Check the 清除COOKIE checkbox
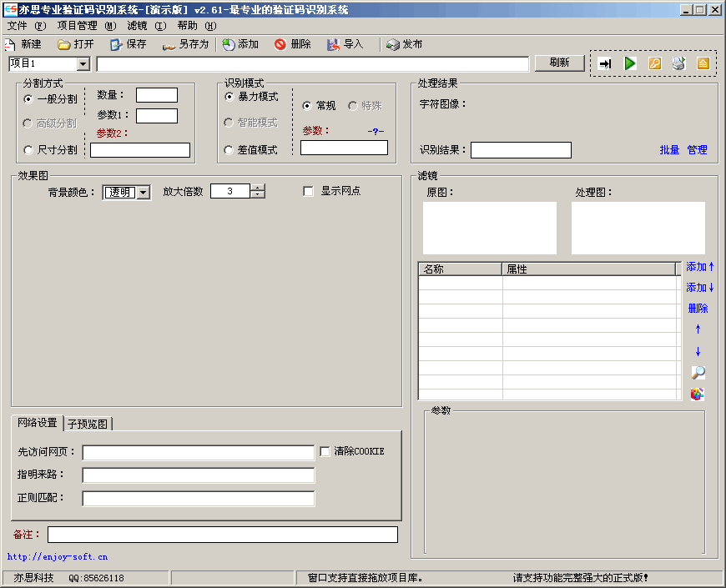The height and width of the screenshot is (588, 726). [325, 451]
